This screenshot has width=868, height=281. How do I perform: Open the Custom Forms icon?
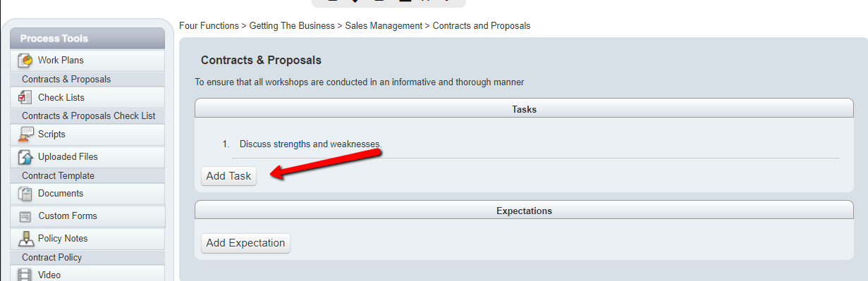coord(25,216)
